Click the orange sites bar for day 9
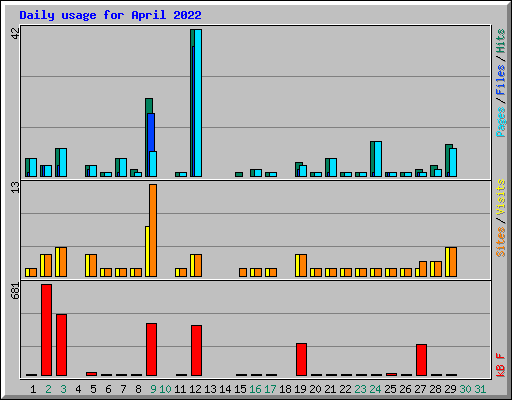 (x=153, y=230)
